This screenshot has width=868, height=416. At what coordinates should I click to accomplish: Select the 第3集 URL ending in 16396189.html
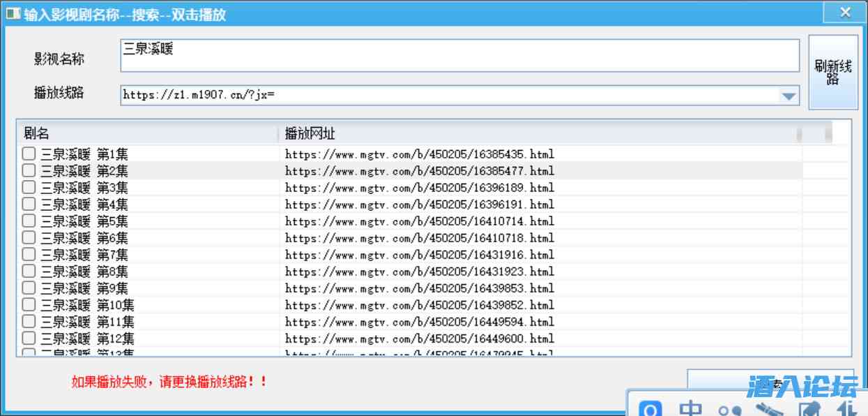click(420, 188)
